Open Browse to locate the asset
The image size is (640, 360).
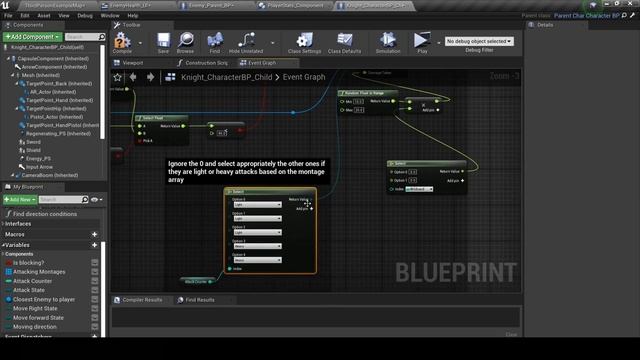point(186,40)
